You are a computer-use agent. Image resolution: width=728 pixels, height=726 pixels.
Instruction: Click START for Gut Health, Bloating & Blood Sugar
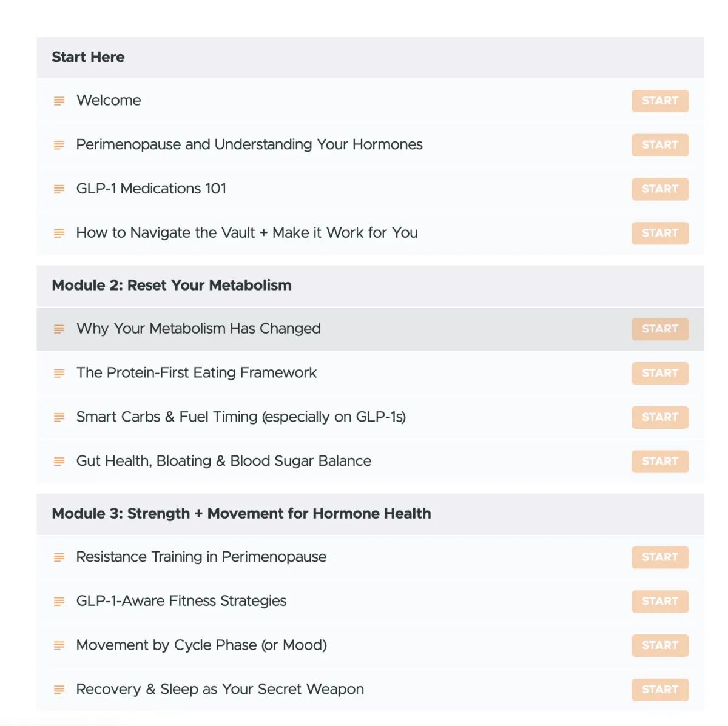(660, 462)
